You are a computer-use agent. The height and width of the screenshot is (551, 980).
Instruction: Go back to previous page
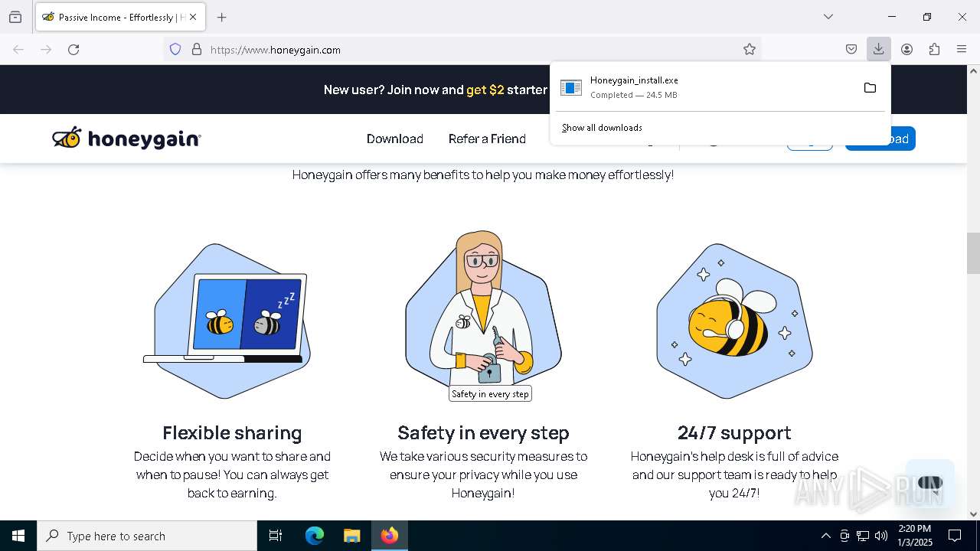point(18,49)
